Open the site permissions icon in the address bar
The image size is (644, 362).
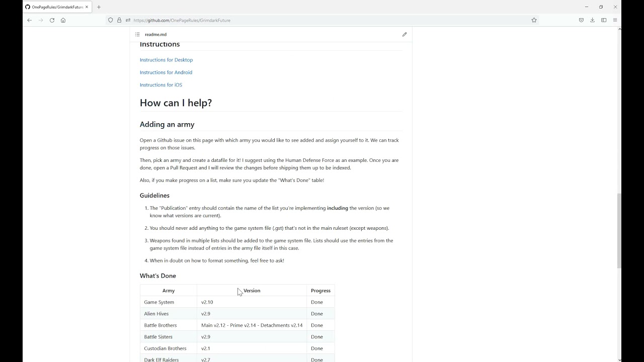click(128, 20)
